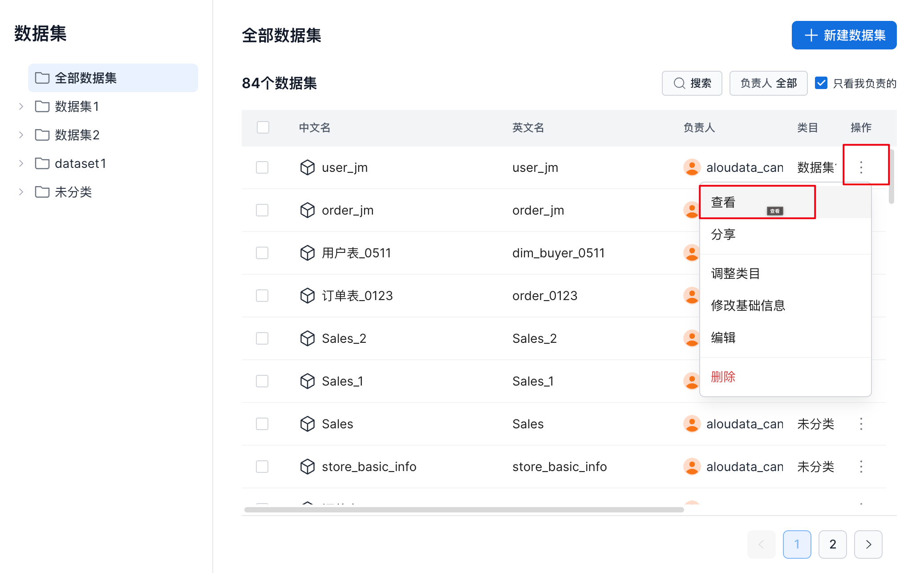Image resolution: width=924 pixels, height=573 pixels.
Task: Click the cube icon beside order_jm
Action: (307, 210)
